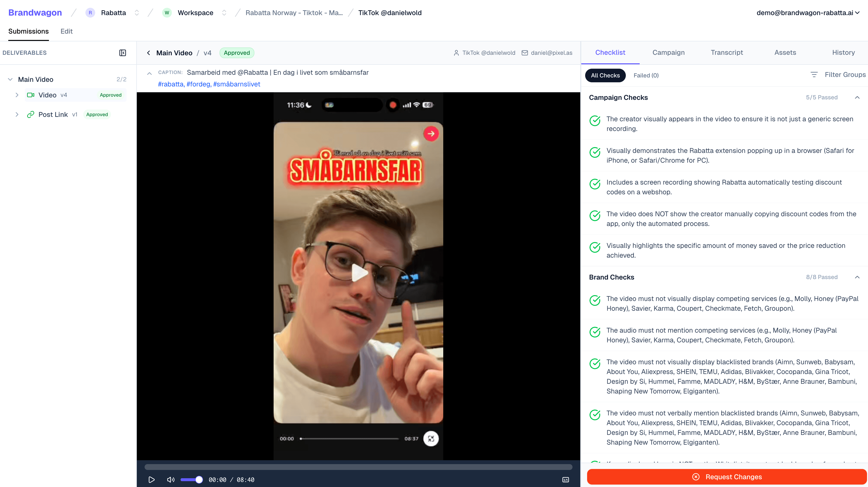Click the back arrow beside Main Video
This screenshot has height=487, width=868.
coord(148,53)
